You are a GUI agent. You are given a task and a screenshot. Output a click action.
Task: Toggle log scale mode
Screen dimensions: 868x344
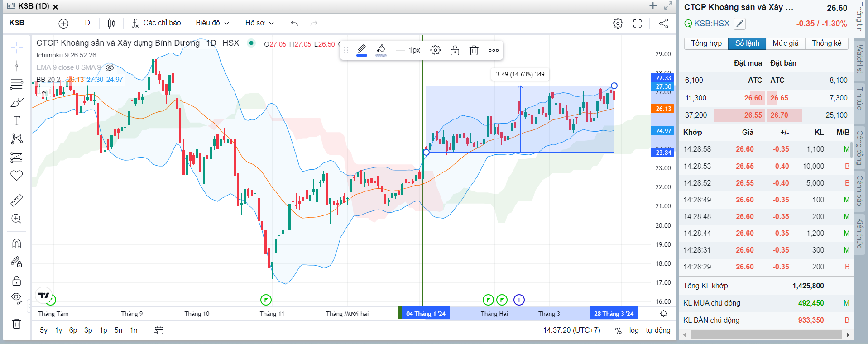pyautogui.click(x=634, y=330)
